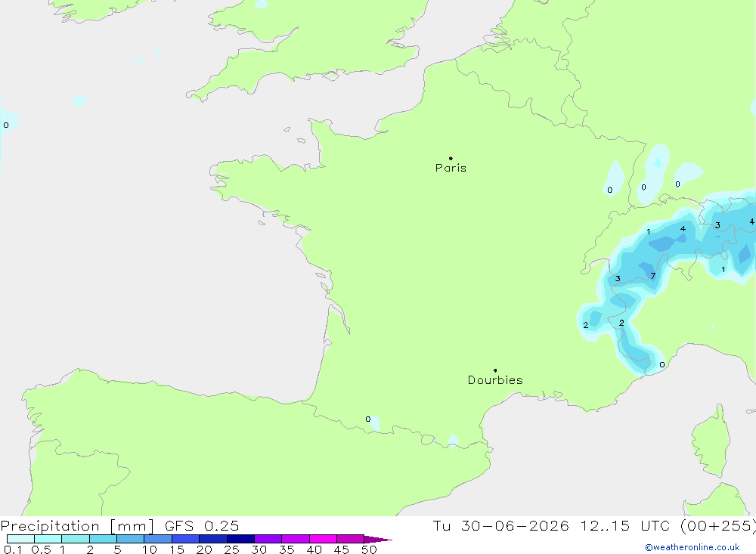Click the '45' legend scale value
The image size is (756, 554).
[x=342, y=549]
